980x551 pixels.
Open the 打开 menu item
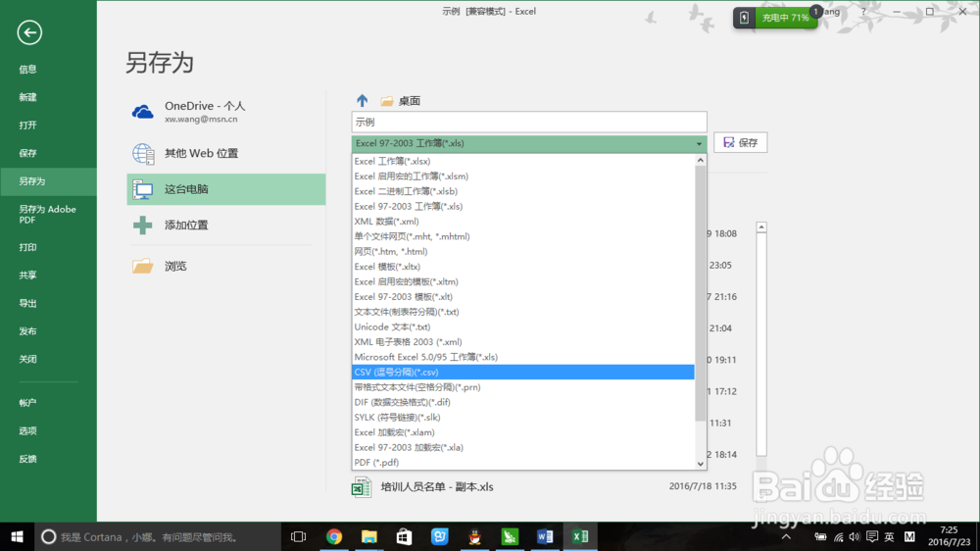point(48,125)
